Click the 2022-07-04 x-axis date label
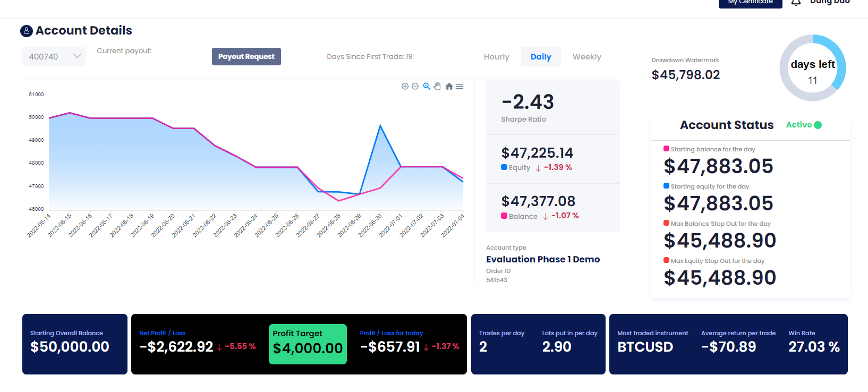The width and height of the screenshot is (868, 392). 453,225
